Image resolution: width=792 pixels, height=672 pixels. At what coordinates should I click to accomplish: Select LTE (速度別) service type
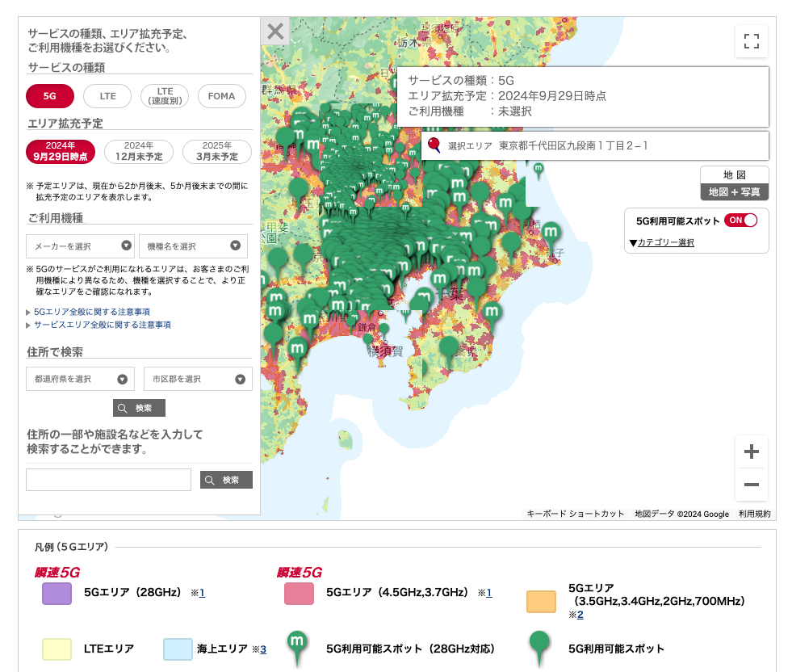[x=165, y=96]
